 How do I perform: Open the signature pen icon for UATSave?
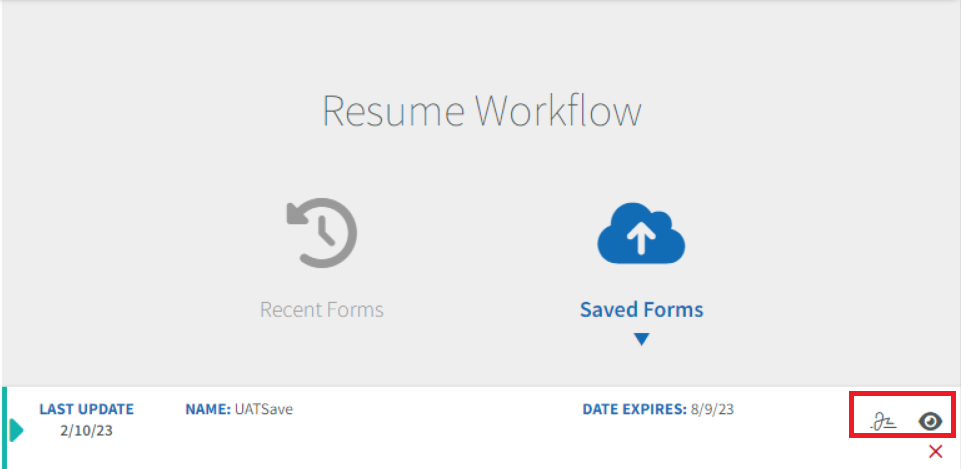click(x=884, y=422)
